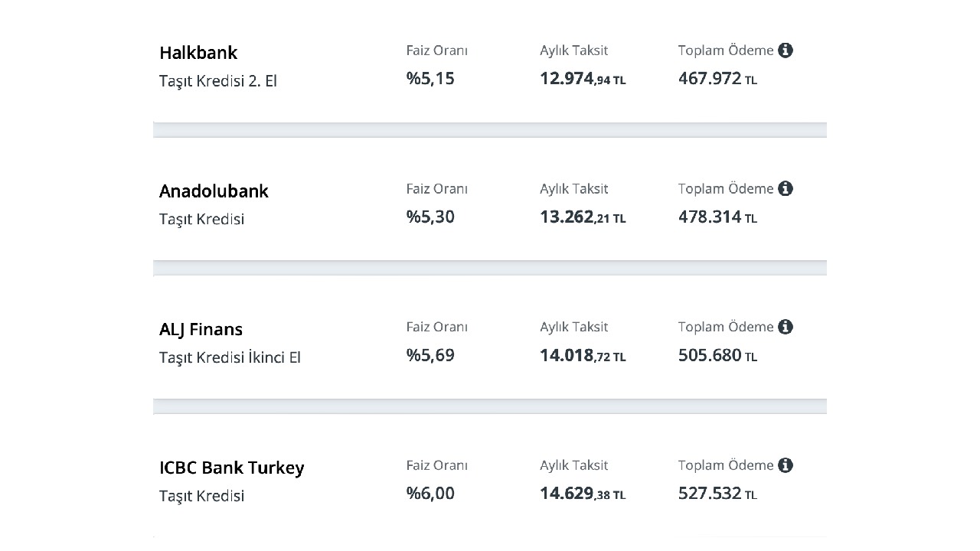Select total payment amount 527.532 TL

point(717,494)
